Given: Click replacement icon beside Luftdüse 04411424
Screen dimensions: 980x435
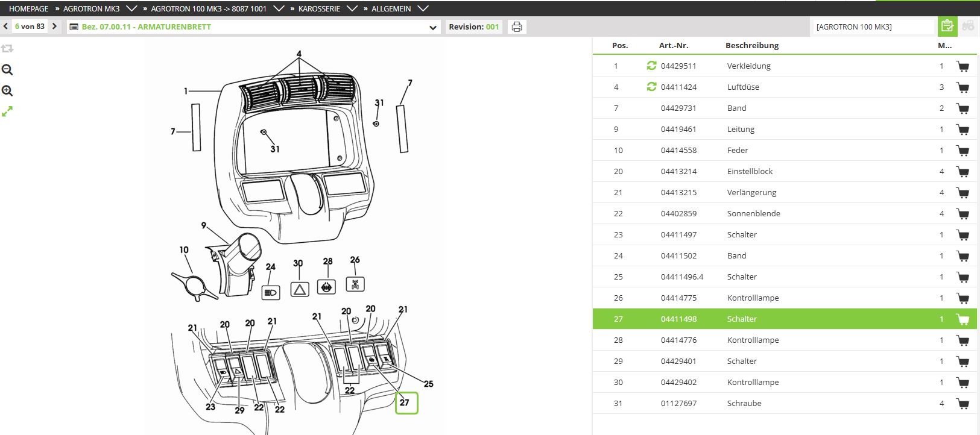Looking at the screenshot, I should 651,87.
